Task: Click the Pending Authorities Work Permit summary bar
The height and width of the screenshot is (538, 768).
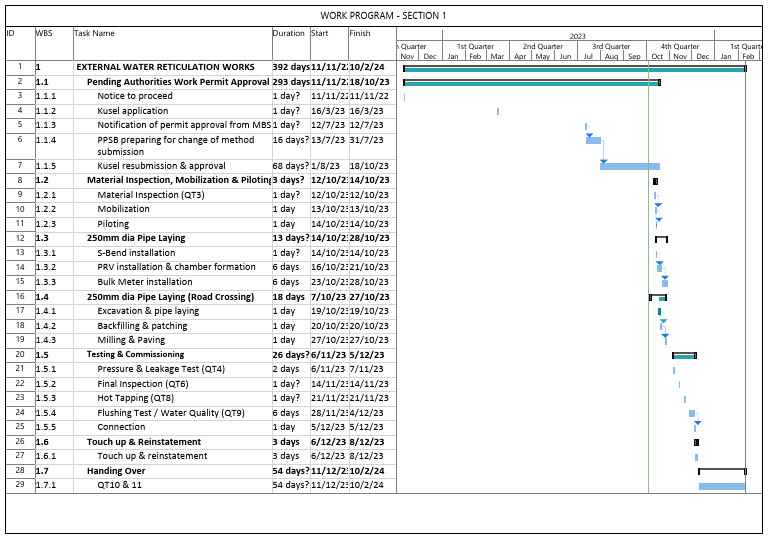Action: [532, 83]
